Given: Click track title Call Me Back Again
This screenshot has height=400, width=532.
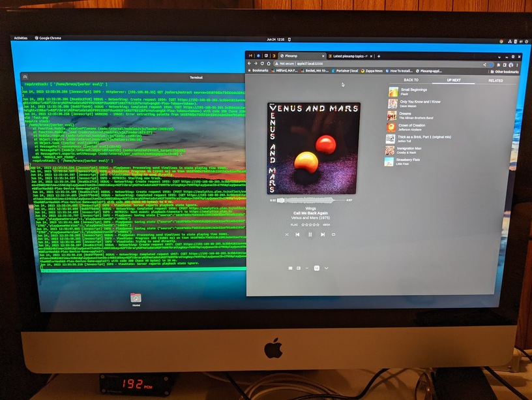Looking at the screenshot, I should (310, 213).
